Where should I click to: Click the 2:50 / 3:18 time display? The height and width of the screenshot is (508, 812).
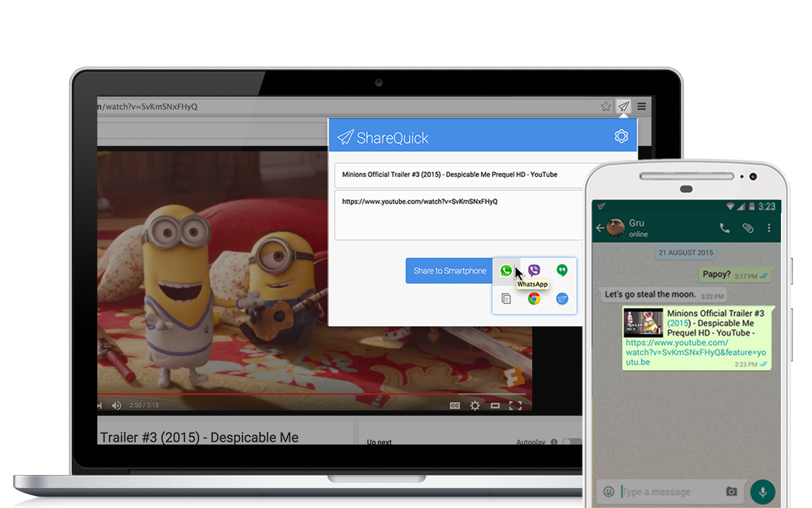144,405
